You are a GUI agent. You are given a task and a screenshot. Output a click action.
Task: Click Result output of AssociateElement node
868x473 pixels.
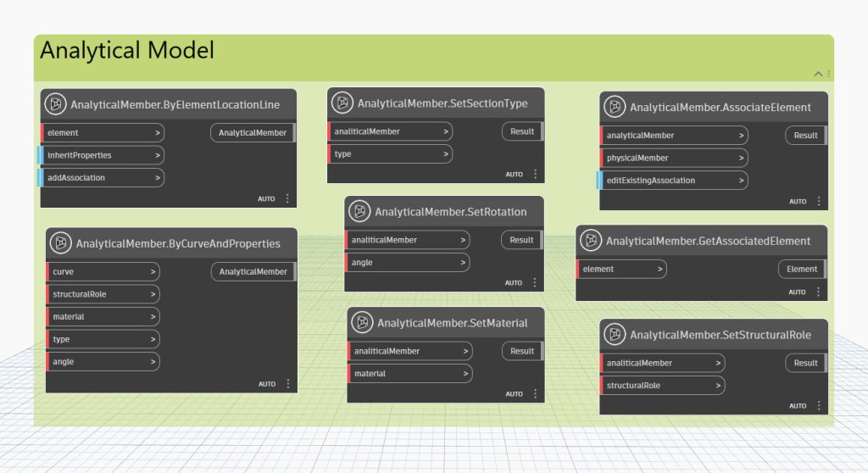point(805,135)
